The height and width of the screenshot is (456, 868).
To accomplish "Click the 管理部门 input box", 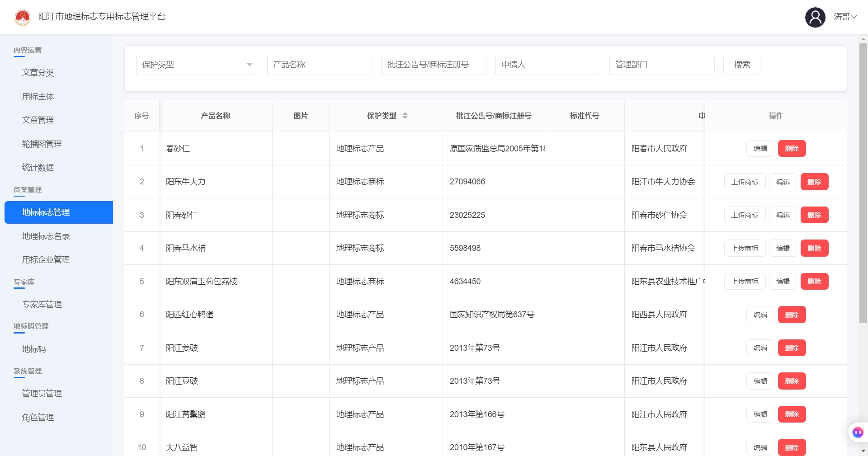I will pyautogui.click(x=662, y=65).
